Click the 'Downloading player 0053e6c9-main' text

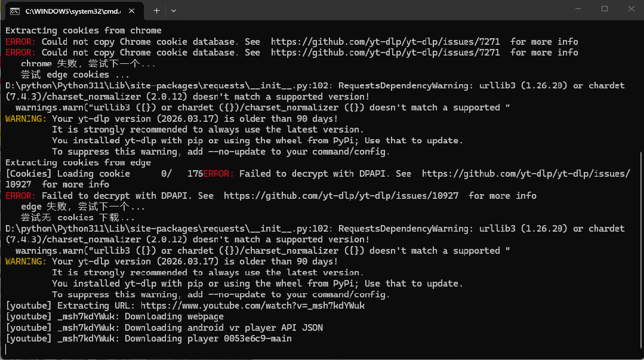(208, 339)
